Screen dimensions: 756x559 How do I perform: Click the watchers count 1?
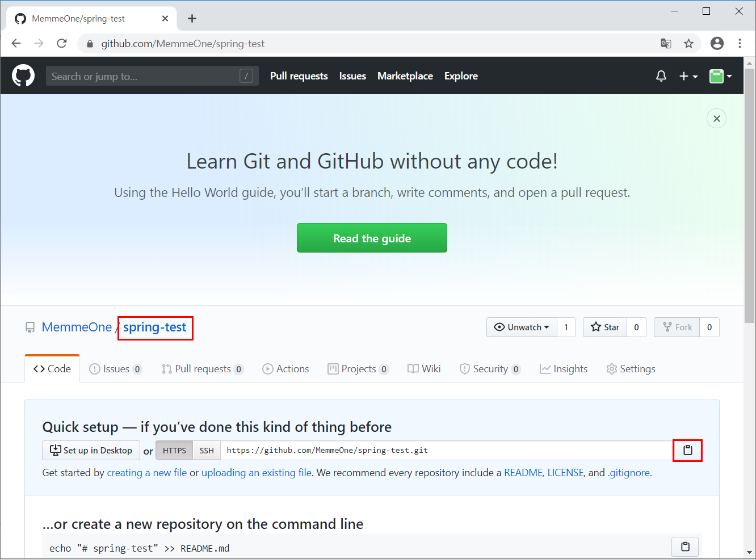pos(566,327)
